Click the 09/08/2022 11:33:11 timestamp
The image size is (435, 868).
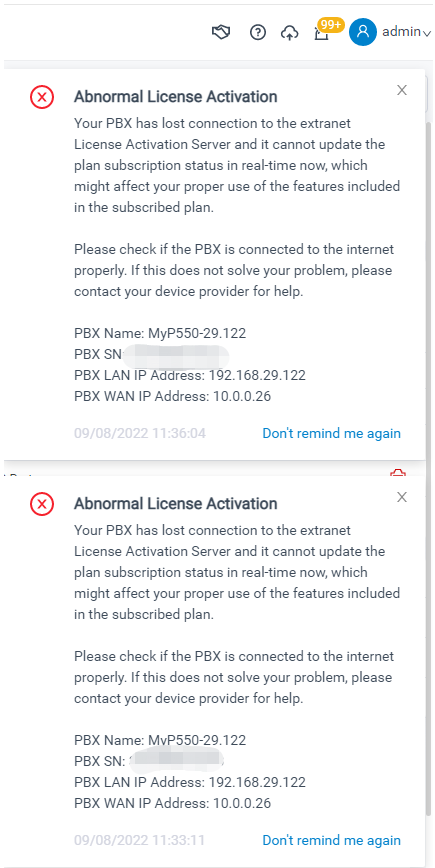(139, 840)
